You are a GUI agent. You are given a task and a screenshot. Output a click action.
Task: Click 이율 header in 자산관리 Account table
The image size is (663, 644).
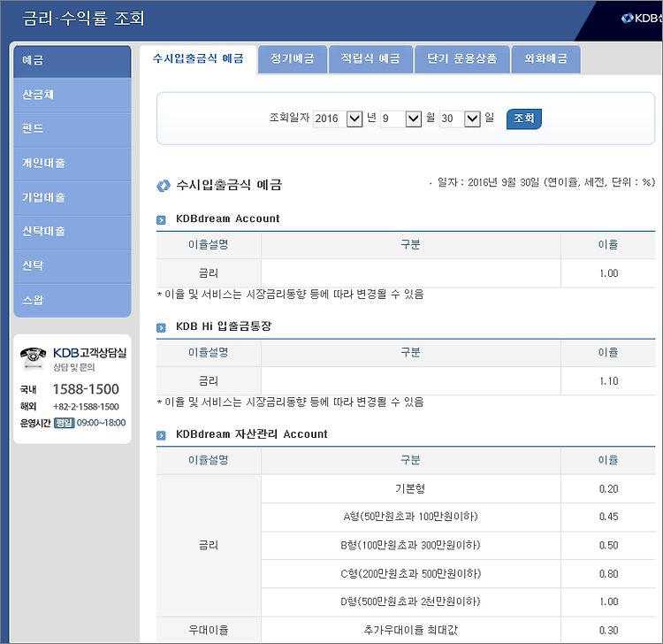coord(608,460)
